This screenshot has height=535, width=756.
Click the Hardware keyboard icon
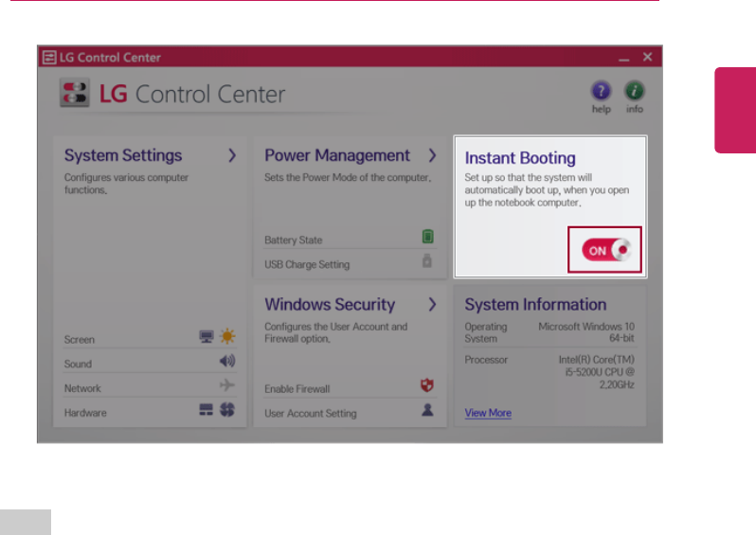click(x=206, y=410)
